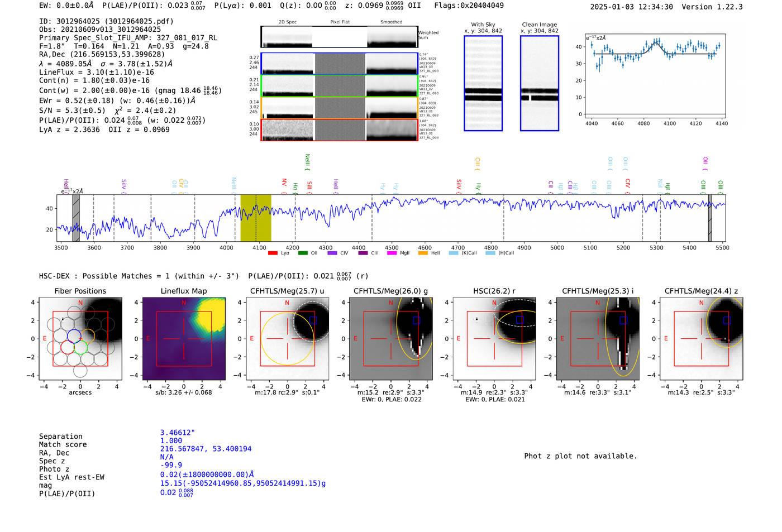The image size is (782, 532).
Task: Select the Weighted Sum 2D spectrum row
Action: click(x=340, y=37)
